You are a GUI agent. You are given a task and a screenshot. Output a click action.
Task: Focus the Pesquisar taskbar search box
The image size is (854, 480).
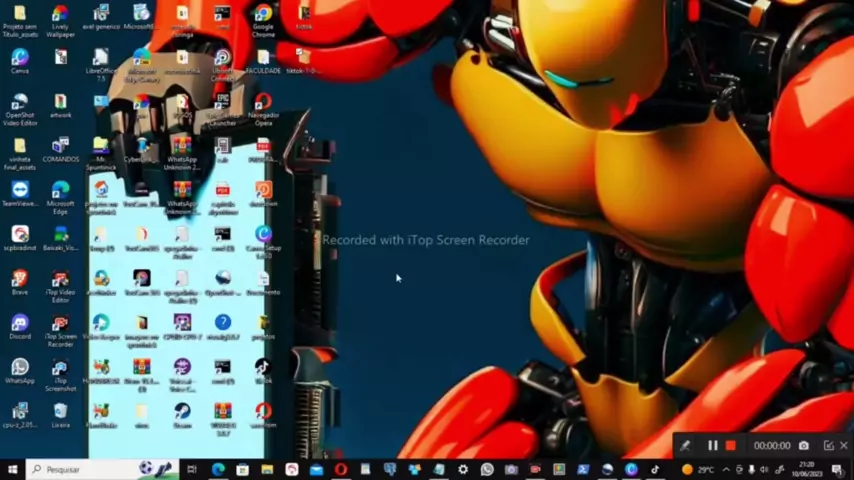pyautogui.click(x=102, y=469)
